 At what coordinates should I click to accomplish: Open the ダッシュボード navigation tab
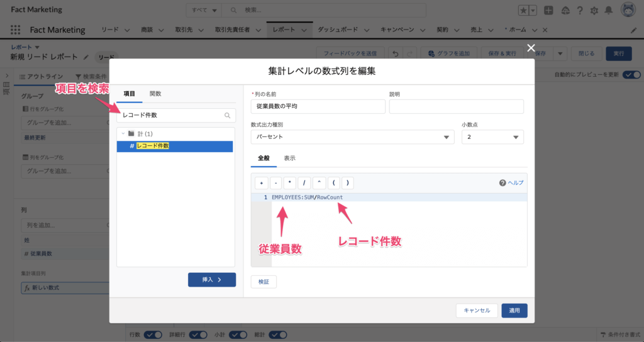click(x=338, y=30)
